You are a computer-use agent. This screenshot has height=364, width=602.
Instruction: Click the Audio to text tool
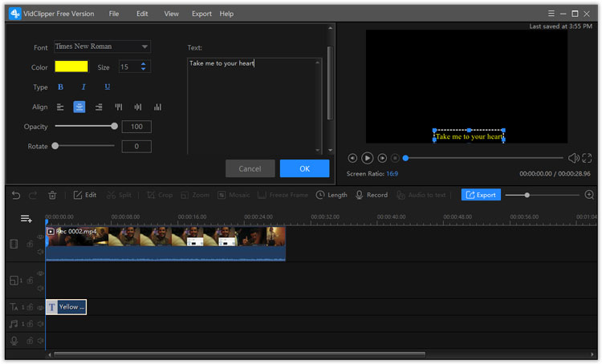point(421,196)
